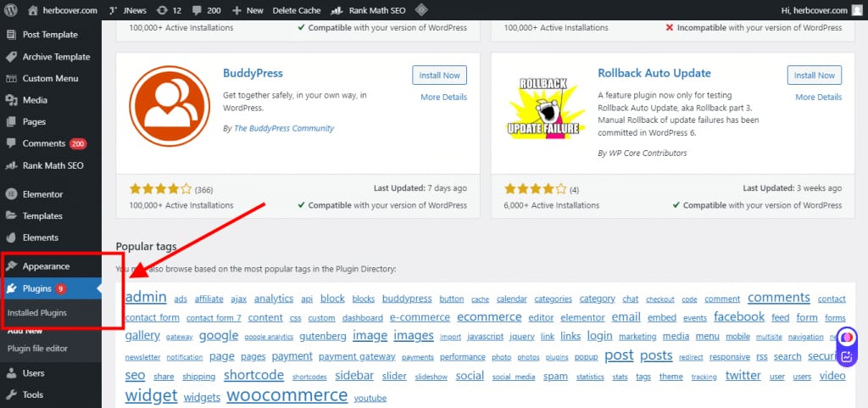Click the analytics tag
This screenshot has height=408, width=868.
274,299
